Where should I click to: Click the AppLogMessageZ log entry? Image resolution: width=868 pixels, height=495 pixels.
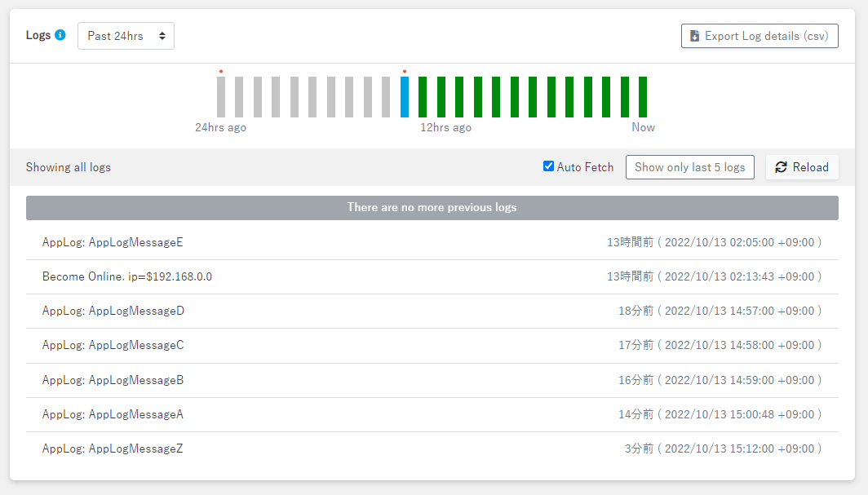[x=113, y=449]
